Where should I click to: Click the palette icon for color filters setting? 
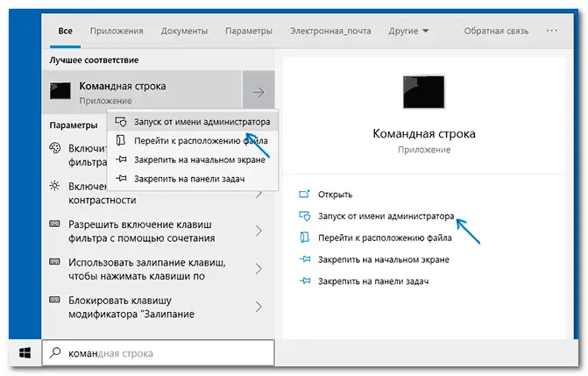(x=54, y=149)
